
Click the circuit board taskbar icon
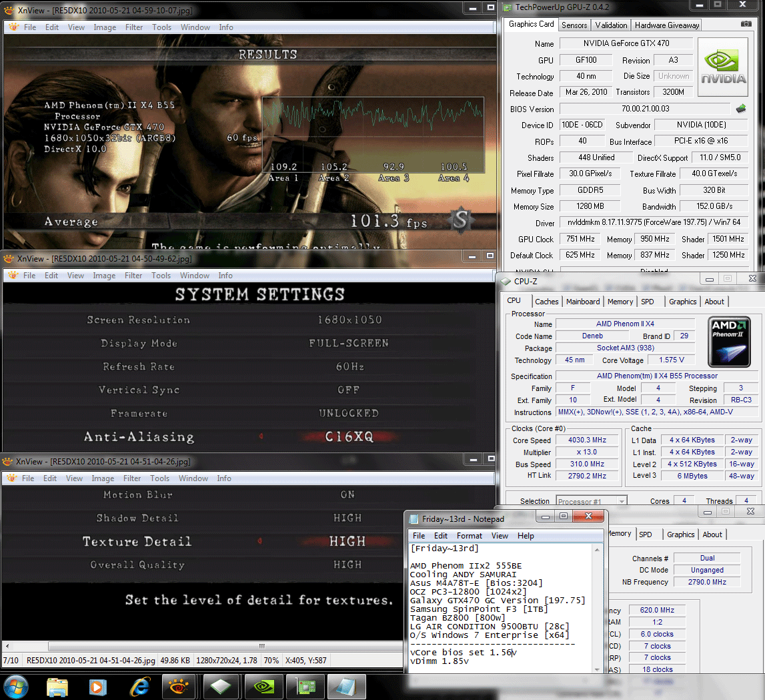tap(305, 687)
